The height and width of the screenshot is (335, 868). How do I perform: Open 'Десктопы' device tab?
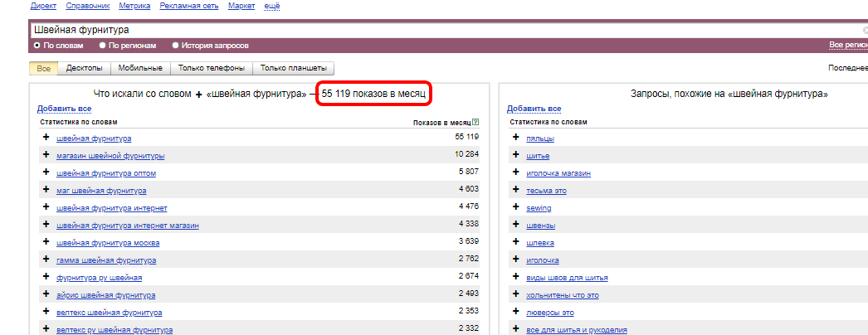(82, 69)
